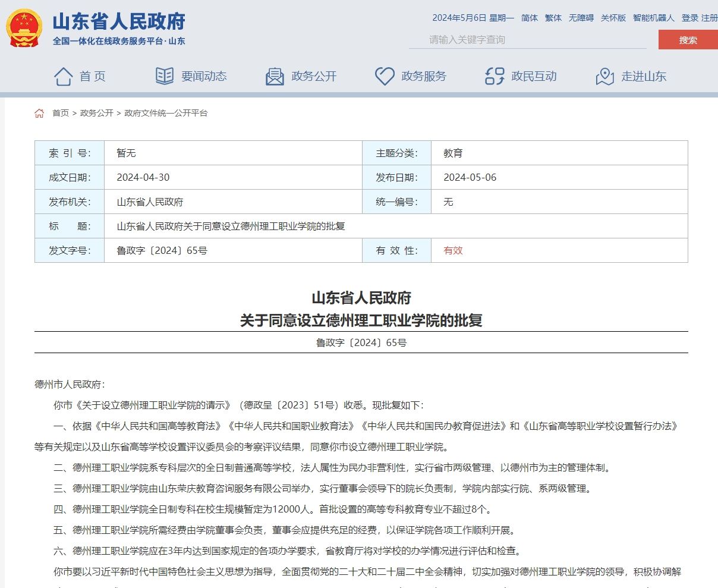Click the 发布机关 label cell
Image resolution: width=718 pixels, height=588 pixels.
(70, 202)
